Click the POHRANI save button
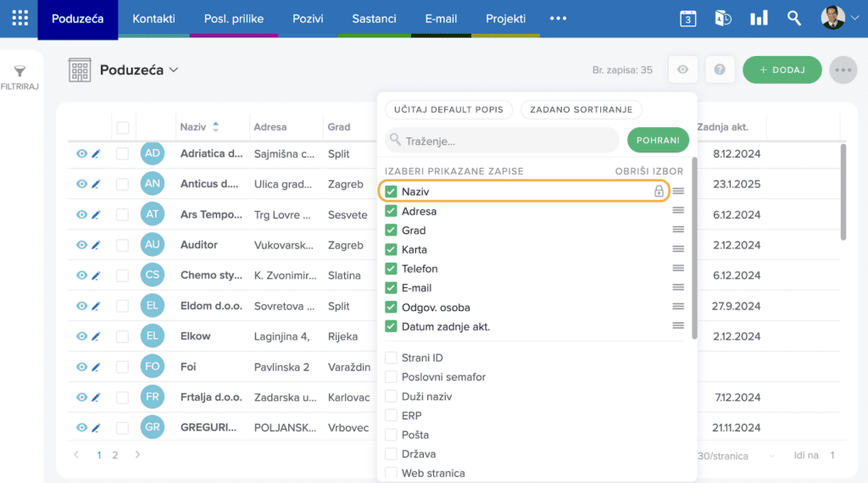 [x=658, y=141]
